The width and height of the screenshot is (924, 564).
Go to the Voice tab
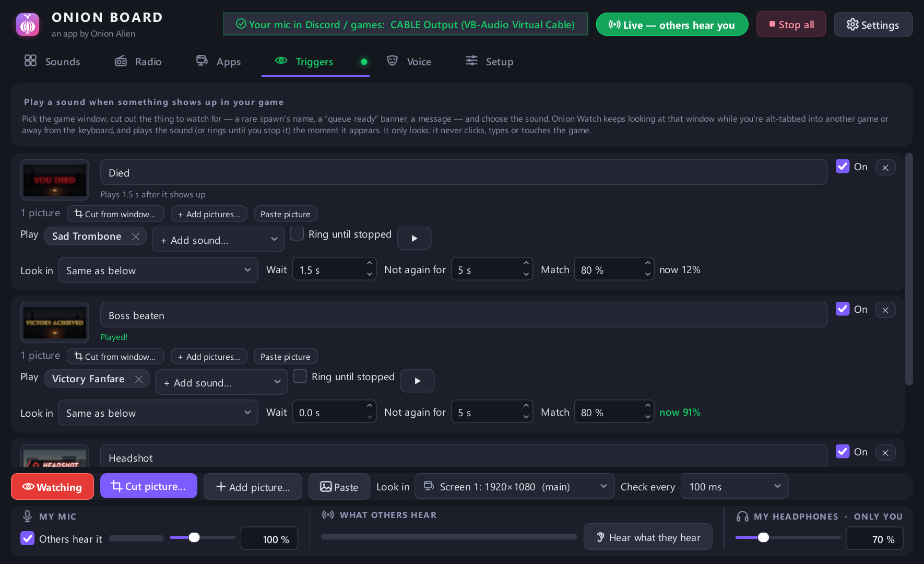(x=409, y=62)
